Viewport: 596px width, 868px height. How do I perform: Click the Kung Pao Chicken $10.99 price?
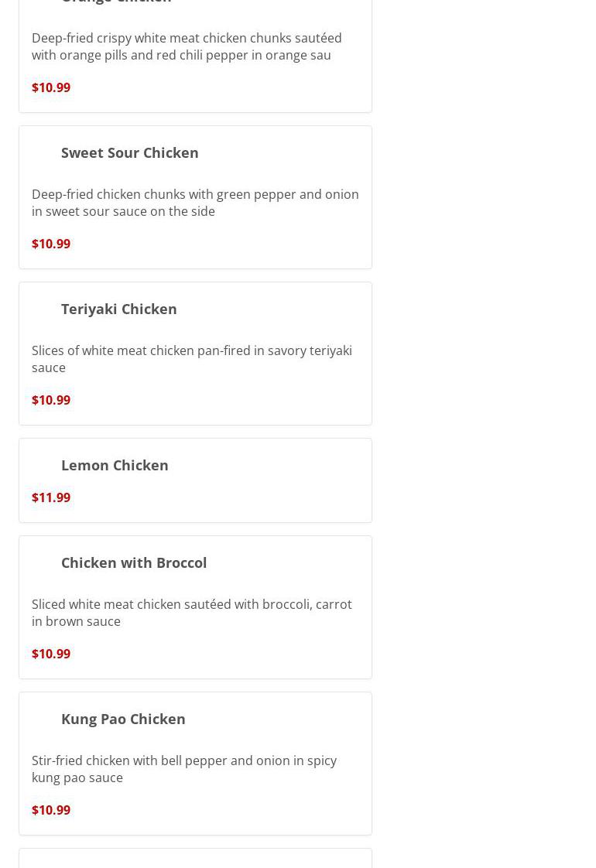(x=51, y=810)
